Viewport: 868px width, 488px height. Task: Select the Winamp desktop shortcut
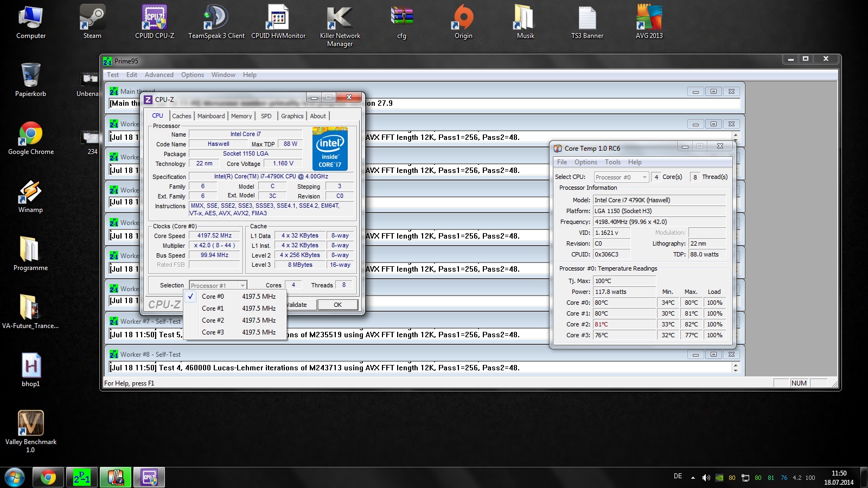coord(31,196)
